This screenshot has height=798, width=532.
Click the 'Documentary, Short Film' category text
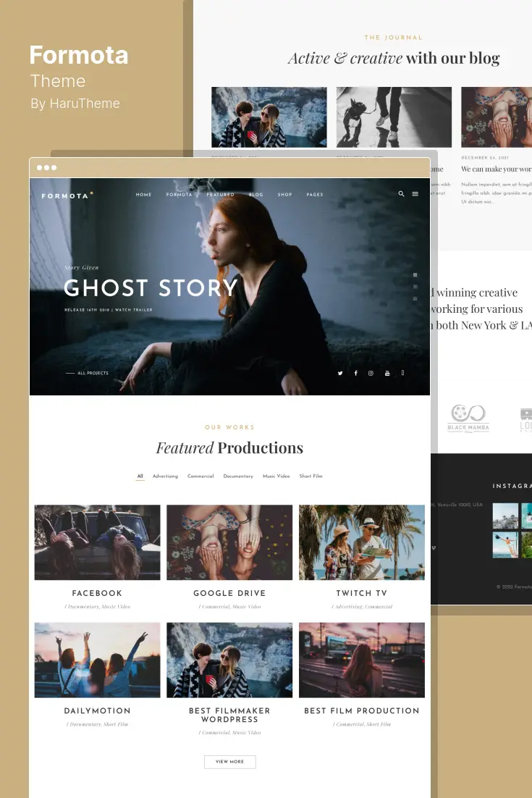(98, 724)
